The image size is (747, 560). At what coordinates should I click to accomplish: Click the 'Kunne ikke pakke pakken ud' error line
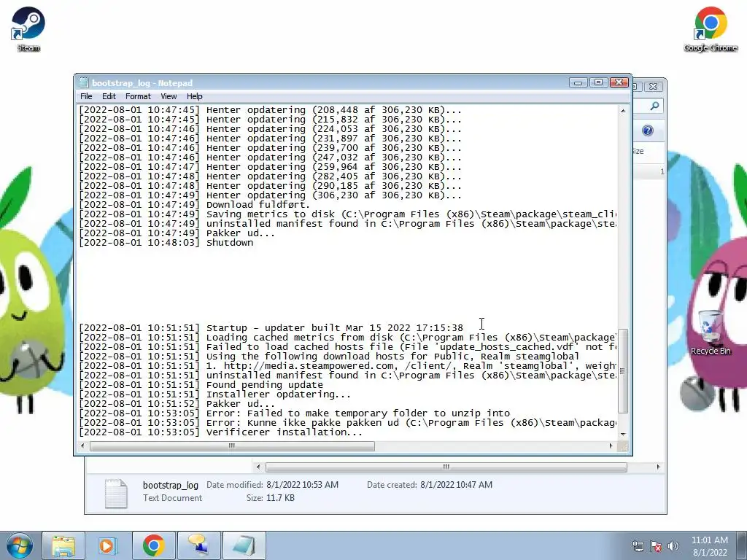pyautogui.click(x=348, y=423)
